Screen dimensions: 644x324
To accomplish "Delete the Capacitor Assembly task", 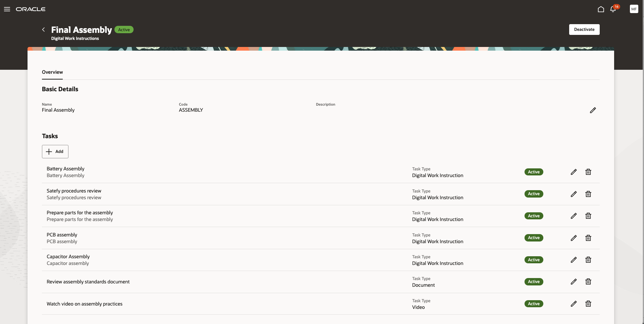I will [588, 260].
